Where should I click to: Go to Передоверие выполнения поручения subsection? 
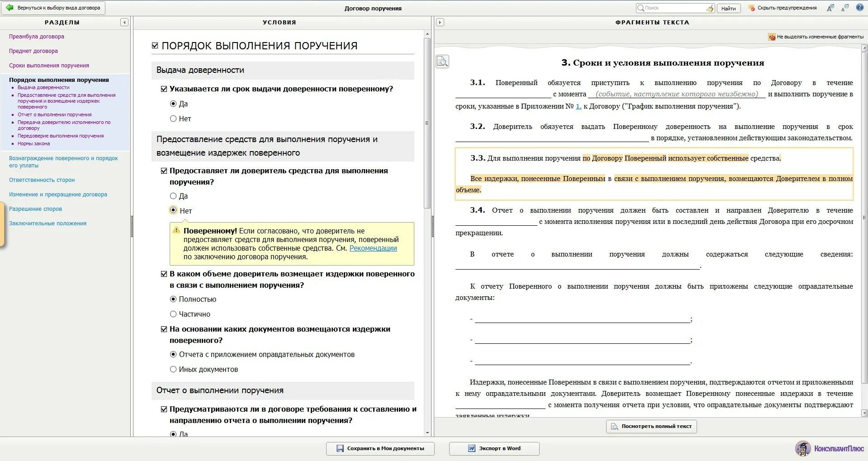point(61,136)
